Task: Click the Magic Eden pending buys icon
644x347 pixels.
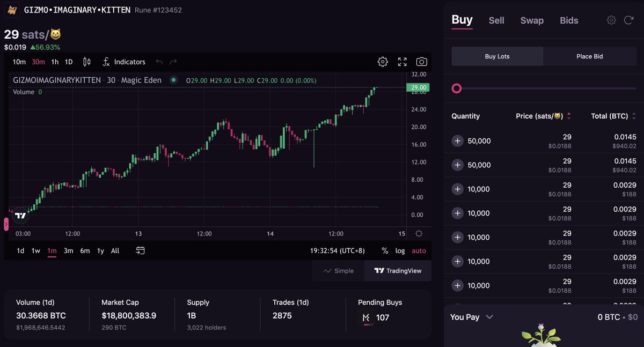Action: tap(366, 318)
